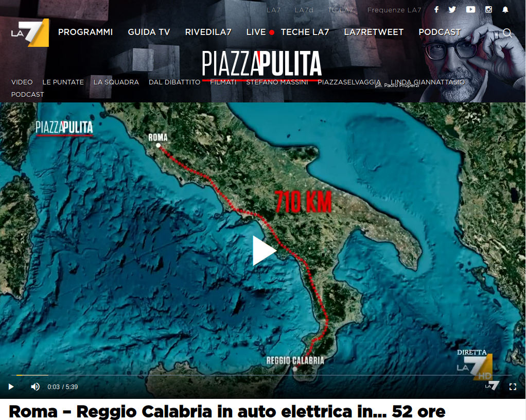
Task: Select LA SQUADRA tab
Action: click(x=116, y=82)
